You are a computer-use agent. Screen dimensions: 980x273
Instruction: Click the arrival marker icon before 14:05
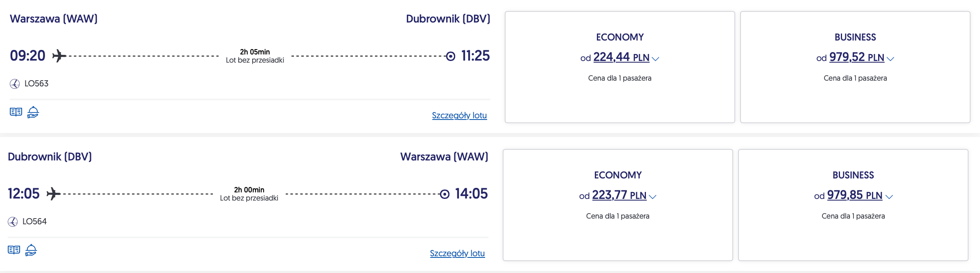click(445, 194)
